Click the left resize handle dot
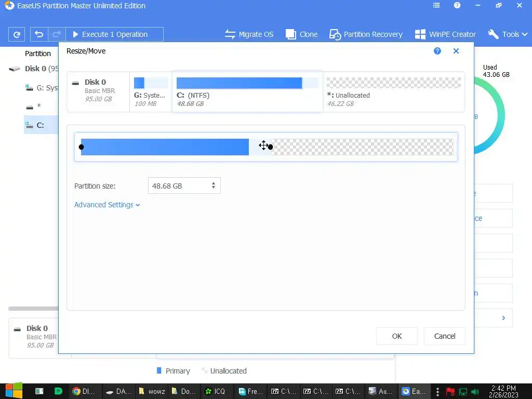 pos(81,147)
